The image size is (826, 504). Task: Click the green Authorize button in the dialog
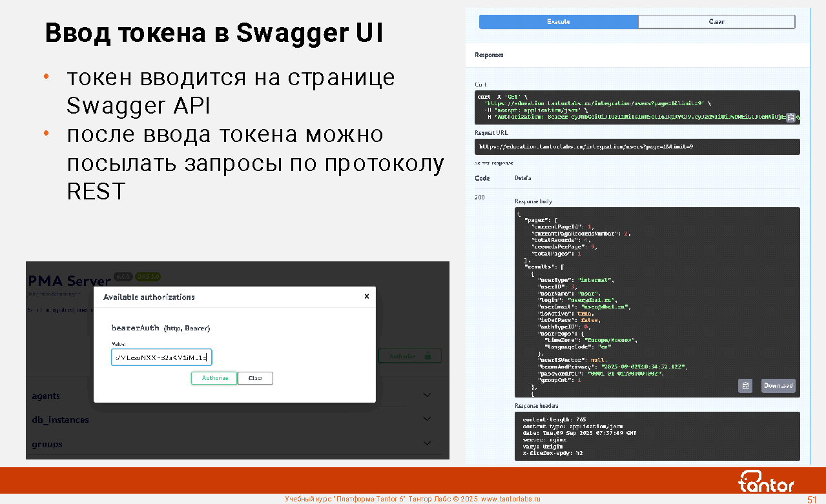point(214,378)
